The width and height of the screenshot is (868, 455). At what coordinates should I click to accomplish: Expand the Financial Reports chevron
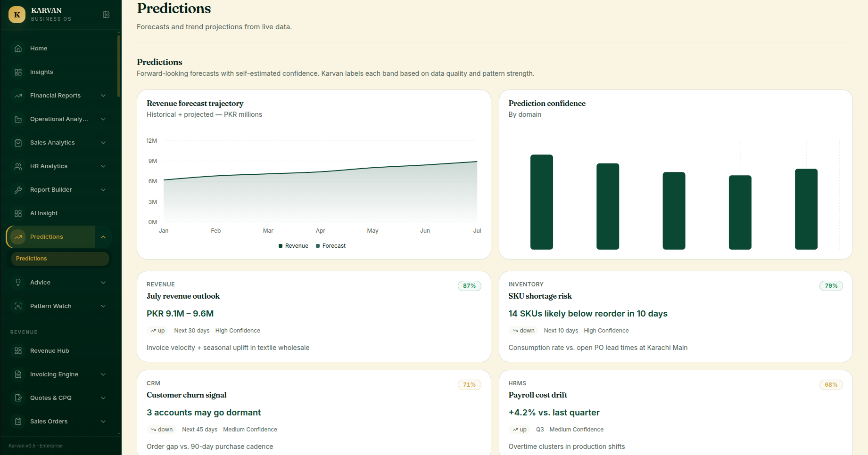[x=103, y=96]
